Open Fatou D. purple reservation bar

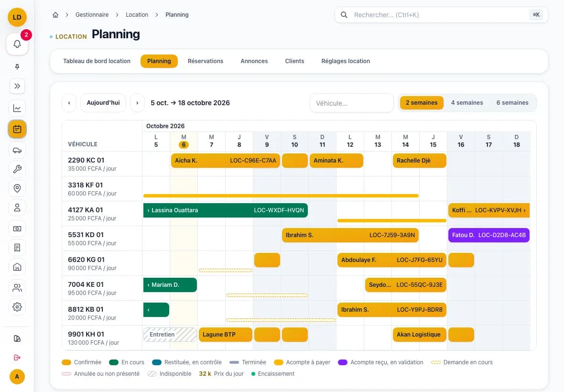click(x=489, y=235)
